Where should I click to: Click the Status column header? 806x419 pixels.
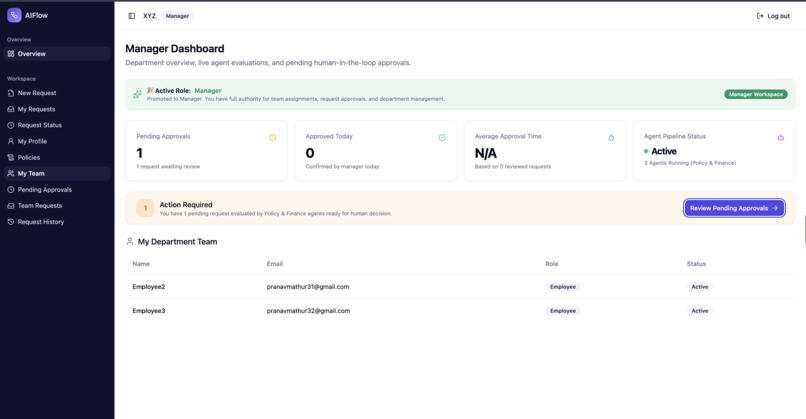[x=696, y=264]
